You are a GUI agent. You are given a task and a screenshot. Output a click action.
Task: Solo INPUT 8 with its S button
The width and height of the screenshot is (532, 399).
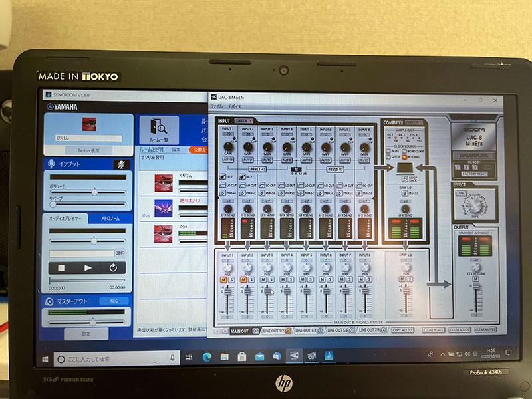[369, 279]
